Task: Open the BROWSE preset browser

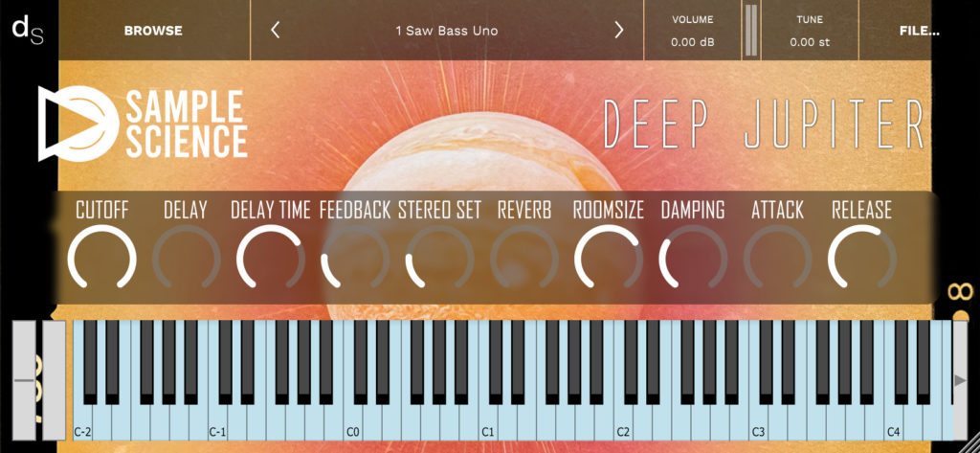Action: (x=153, y=31)
